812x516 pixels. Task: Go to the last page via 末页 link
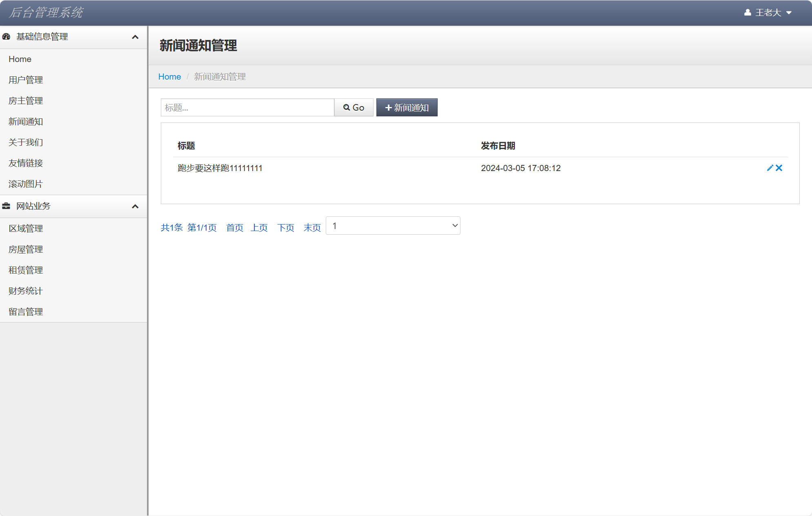(312, 228)
